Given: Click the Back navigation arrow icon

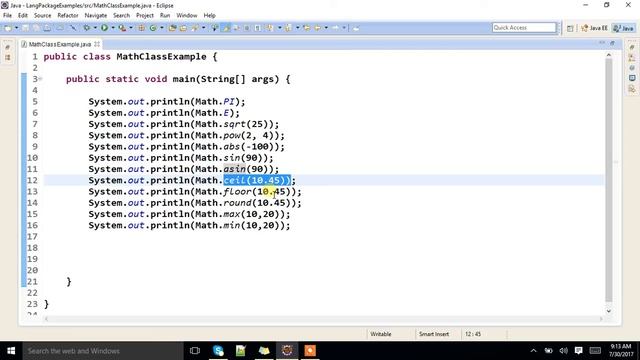Looking at the screenshot, I should pos(317,28).
